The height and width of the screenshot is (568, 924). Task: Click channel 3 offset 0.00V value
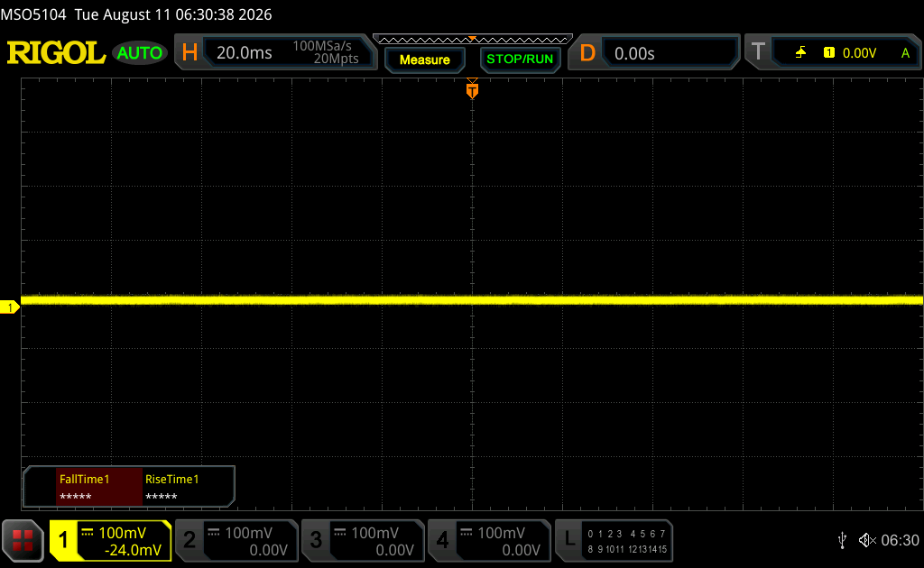pos(395,550)
